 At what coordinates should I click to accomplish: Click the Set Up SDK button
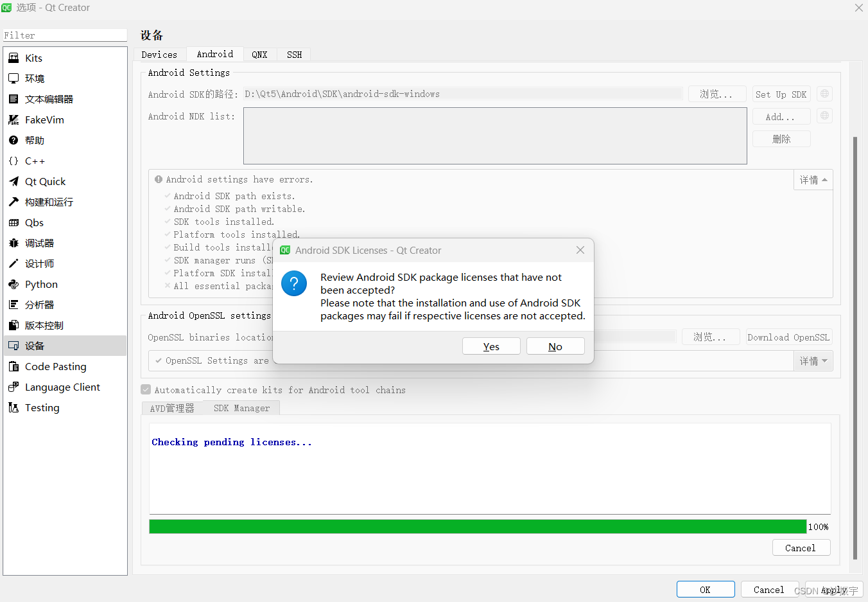(781, 94)
